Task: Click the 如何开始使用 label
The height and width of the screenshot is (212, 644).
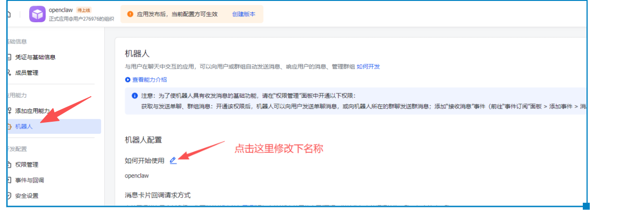Action: [x=145, y=161]
